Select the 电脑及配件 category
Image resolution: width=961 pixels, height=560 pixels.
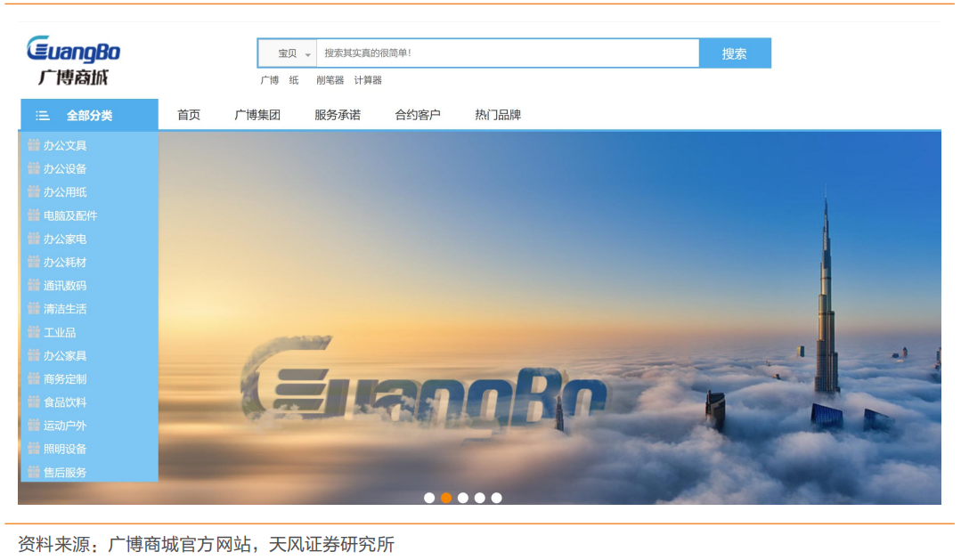click(x=70, y=215)
